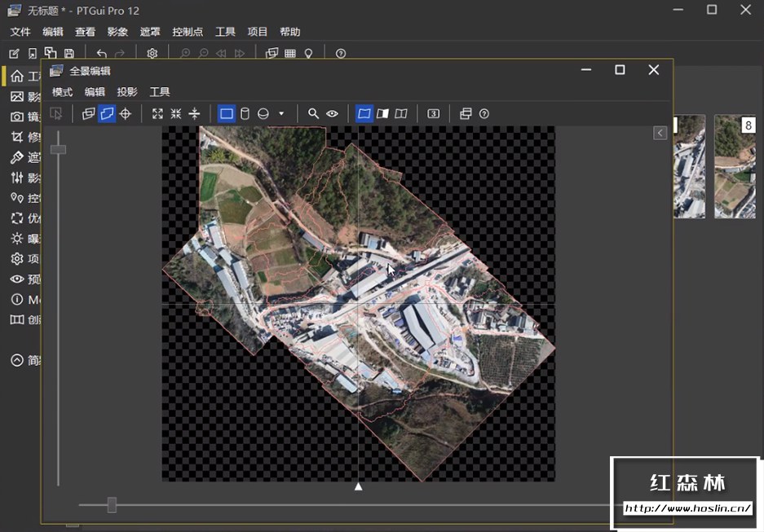Click the save project icon
Viewport: 764px width, 532px height.
(x=69, y=54)
